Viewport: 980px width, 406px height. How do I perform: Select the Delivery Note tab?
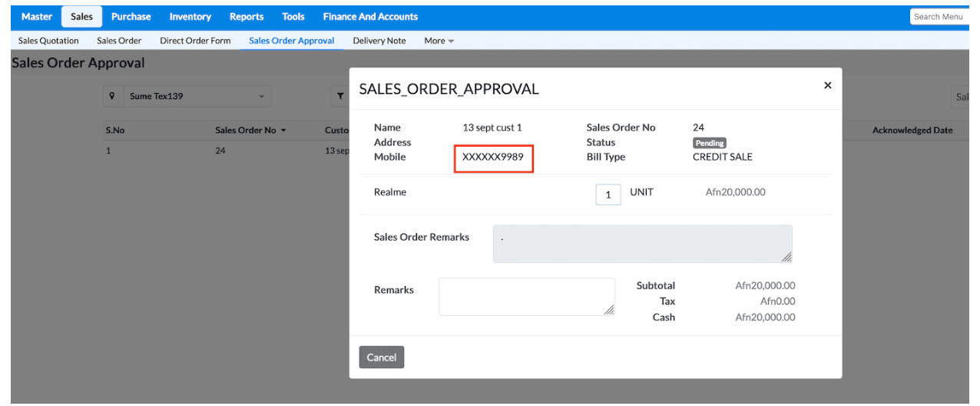pyautogui.click(x=379, y=41)
